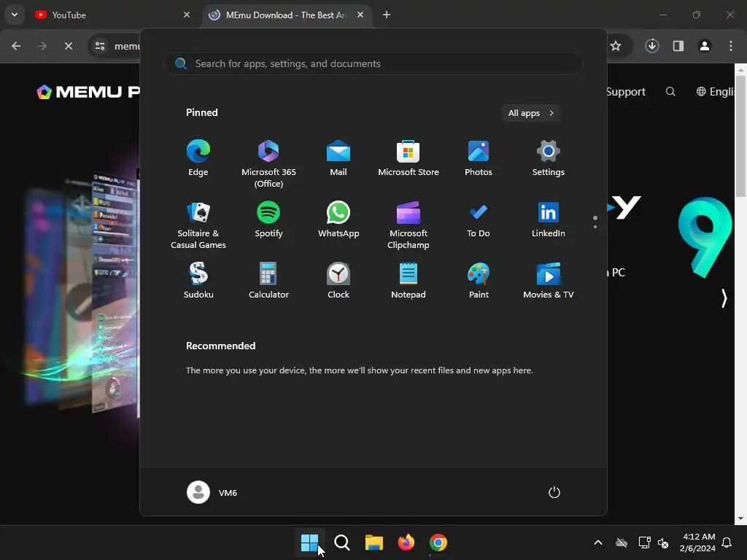
Task: Show hidden system tray icons
Action: pyautogui.click(x=598, y=542)
